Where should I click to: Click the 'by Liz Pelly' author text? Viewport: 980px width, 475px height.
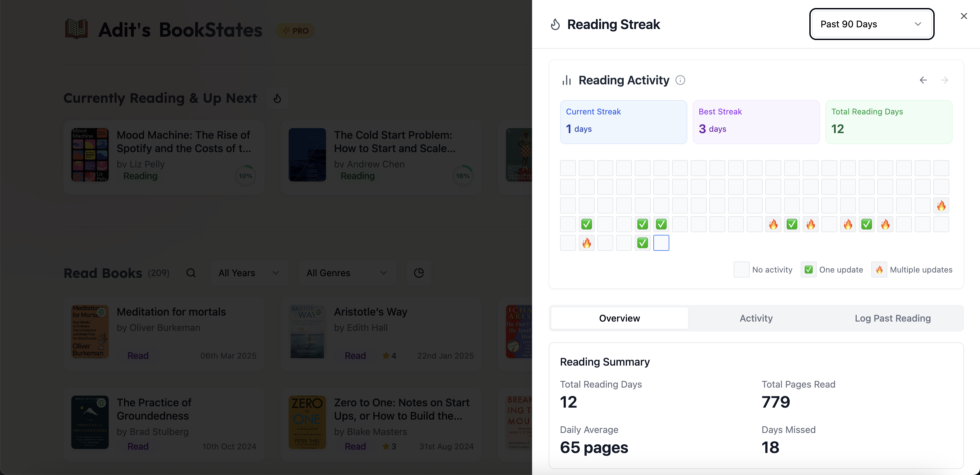[x=141, y=164]
